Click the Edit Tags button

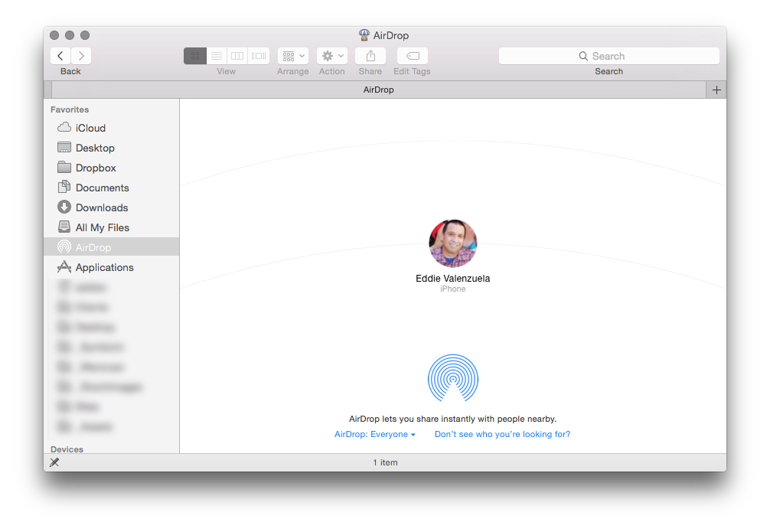(413, 56)
